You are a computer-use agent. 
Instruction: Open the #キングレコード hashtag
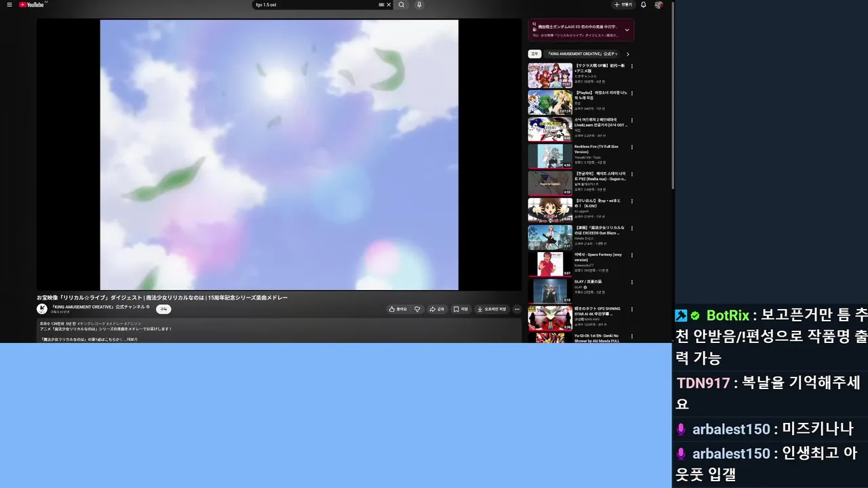pos(91,324)
